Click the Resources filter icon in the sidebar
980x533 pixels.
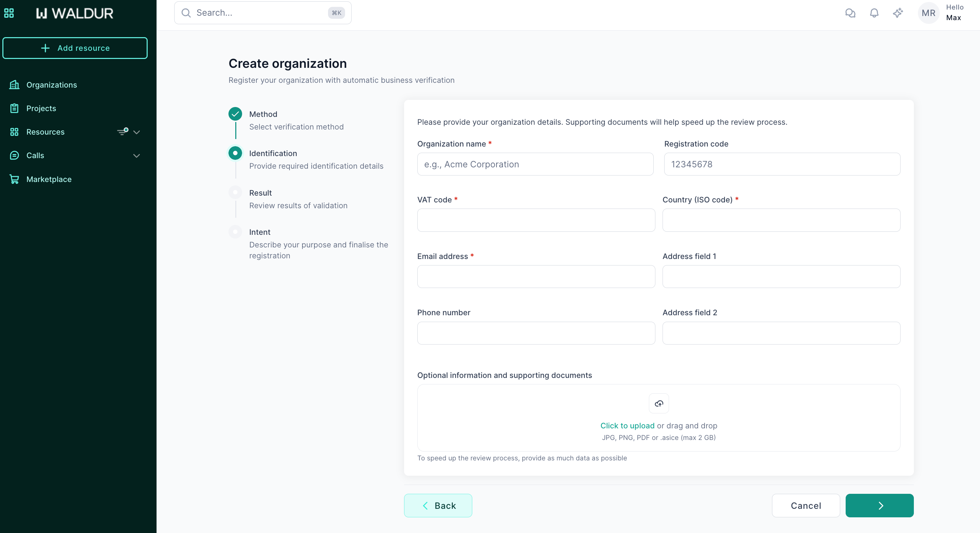122,132
